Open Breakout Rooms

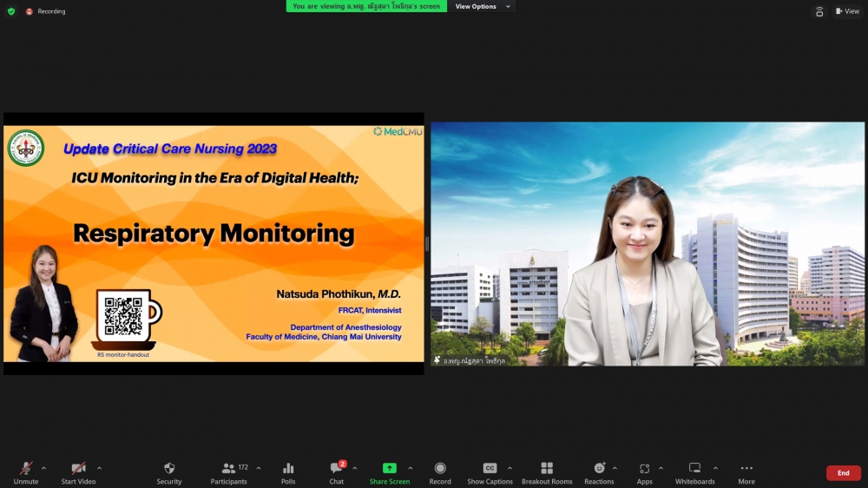click(x=547, y=469)
